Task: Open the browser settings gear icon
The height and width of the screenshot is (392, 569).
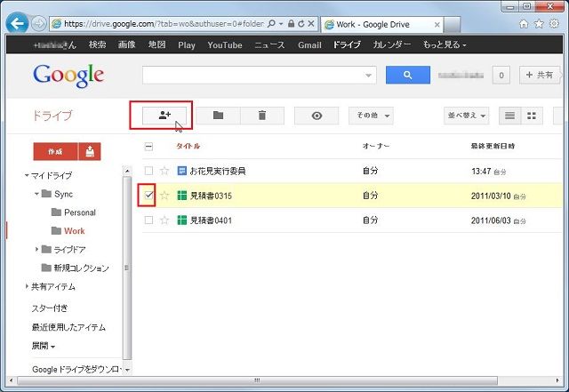Action: point(554,24)
